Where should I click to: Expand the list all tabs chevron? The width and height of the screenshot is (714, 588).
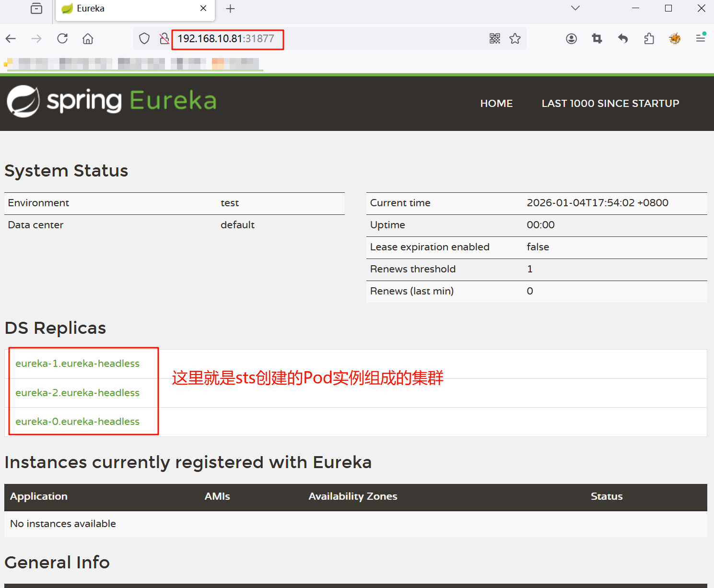[x=575, y=8]
